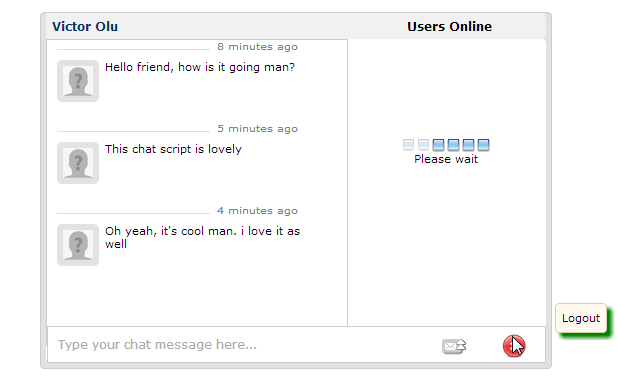The height and width of the screenshot is (378, 617).
Task: Click the last blue block of the loading indicator
Action: click(483, 145)
